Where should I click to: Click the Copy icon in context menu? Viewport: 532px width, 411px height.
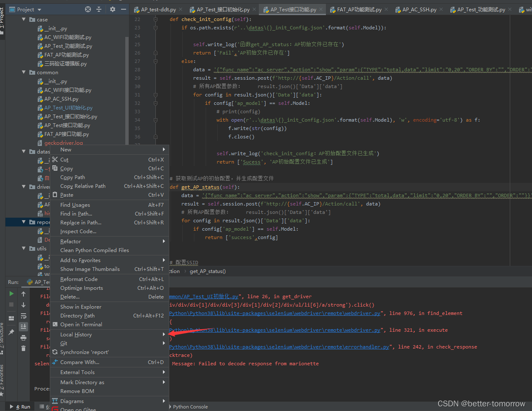[x=55, y=168]
